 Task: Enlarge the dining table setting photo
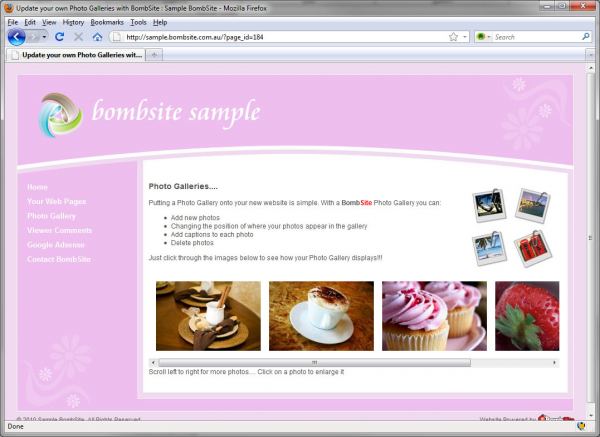(208, 316)
